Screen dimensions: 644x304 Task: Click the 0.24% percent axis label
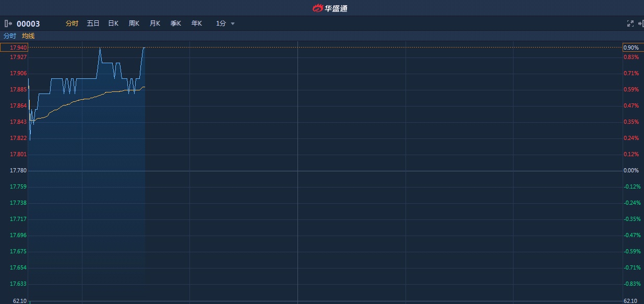click(x=631, y=138)
